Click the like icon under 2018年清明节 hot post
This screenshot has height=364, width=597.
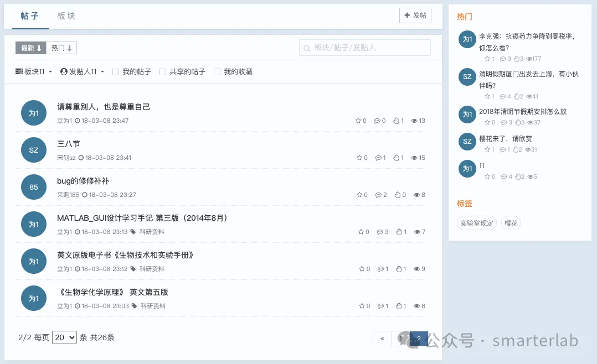click(517, 122)
